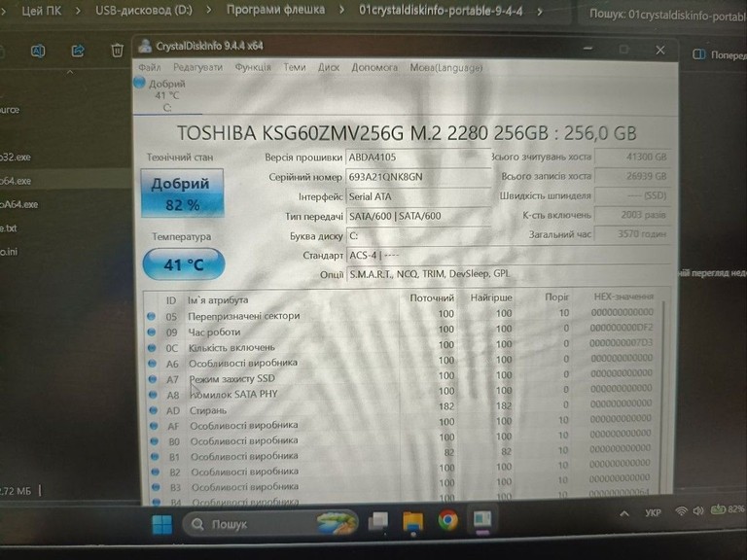The width and height of the screenshot is (747, 560).
Task: Click status dot of A6 attribute row
Action: 153,364
